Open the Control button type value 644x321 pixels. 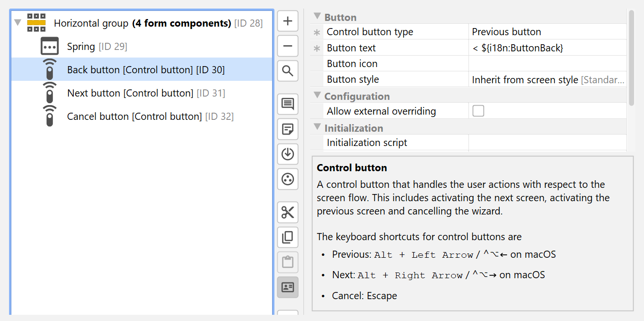pyautogui.click(x=547, y=32)
